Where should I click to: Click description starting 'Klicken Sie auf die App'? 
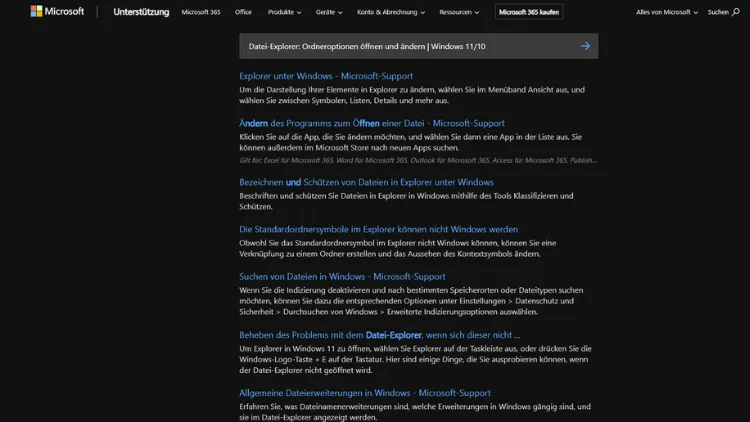pos(410,142)
